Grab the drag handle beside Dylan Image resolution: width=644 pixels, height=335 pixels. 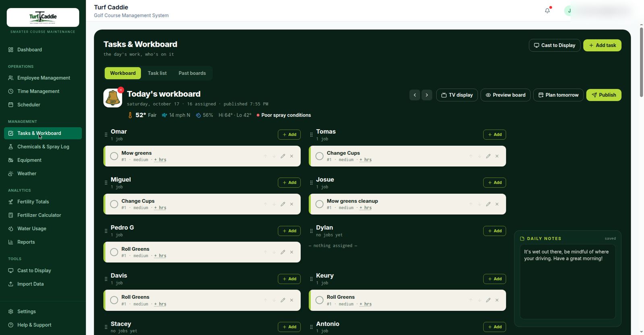(311, 231)
